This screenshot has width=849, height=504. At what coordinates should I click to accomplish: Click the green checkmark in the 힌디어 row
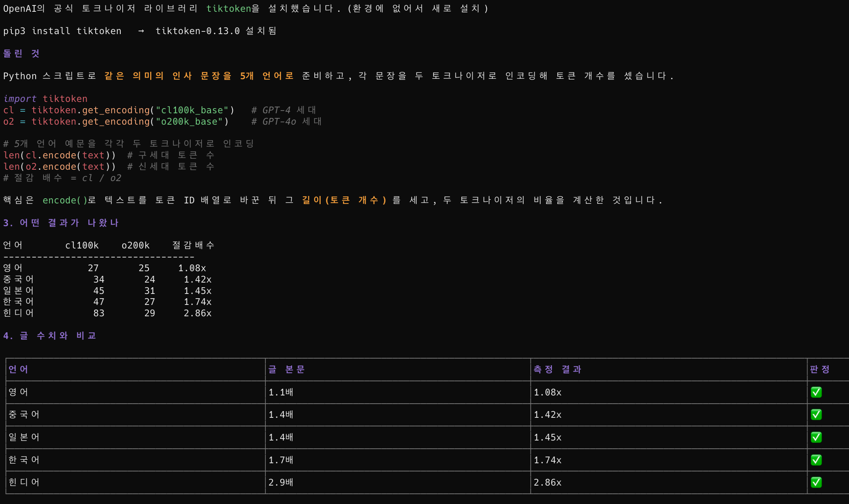pos(816,482)
